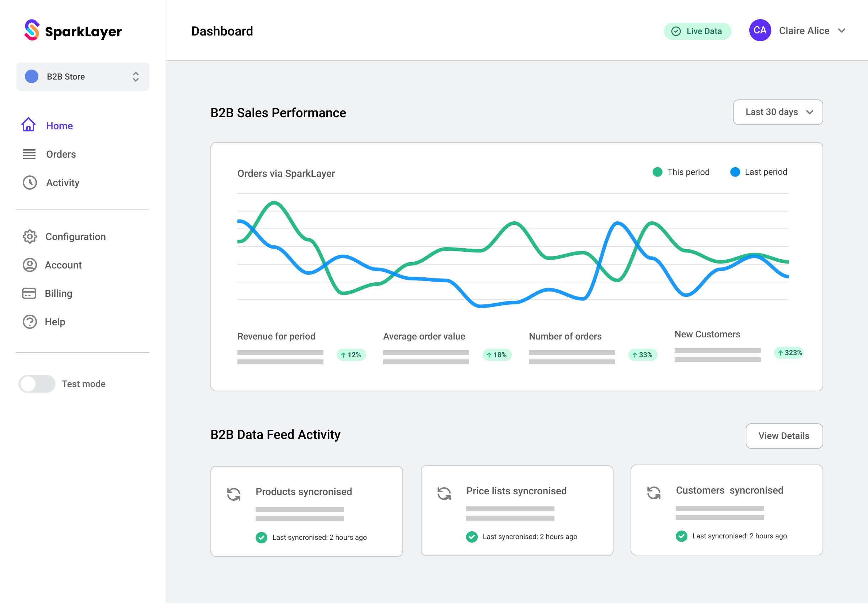The width and height of the screenshot is (868, 603).
Task: Click the Configuration gear icon
Action: click(30, 237)
